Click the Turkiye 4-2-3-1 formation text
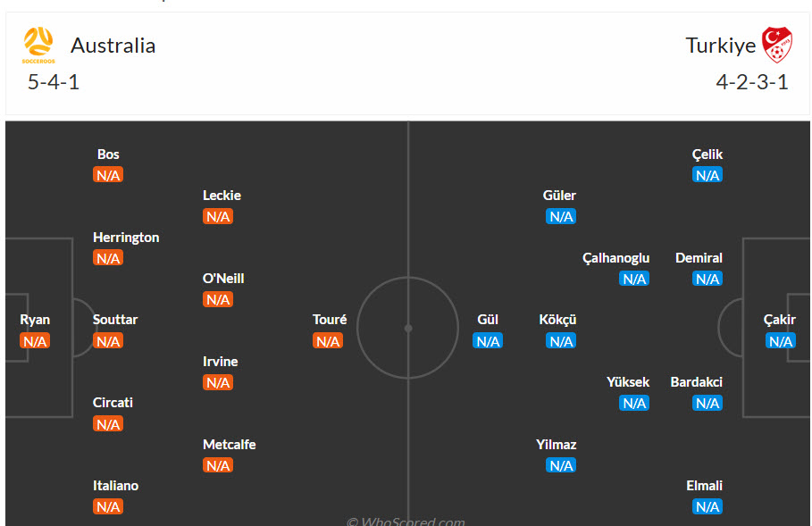 click(752, 82)
